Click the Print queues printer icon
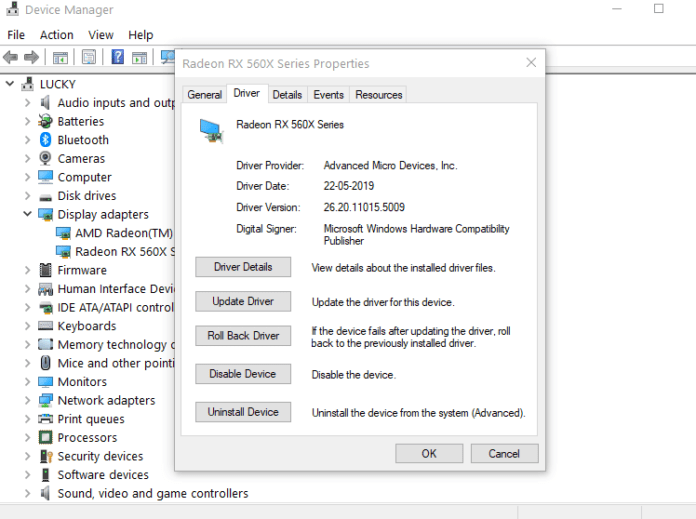Screen dimensions: 696x519 [x=45, y=419]
